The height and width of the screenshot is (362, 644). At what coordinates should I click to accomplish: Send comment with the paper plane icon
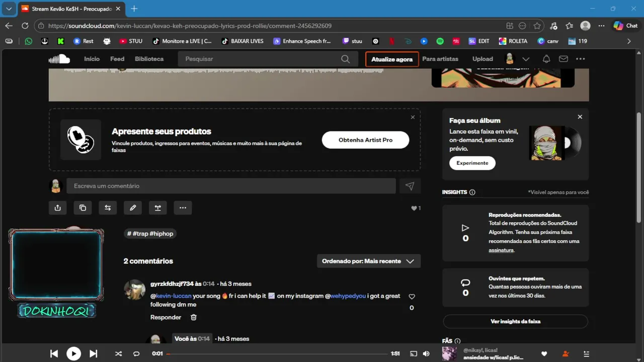[x=410, y=186]
